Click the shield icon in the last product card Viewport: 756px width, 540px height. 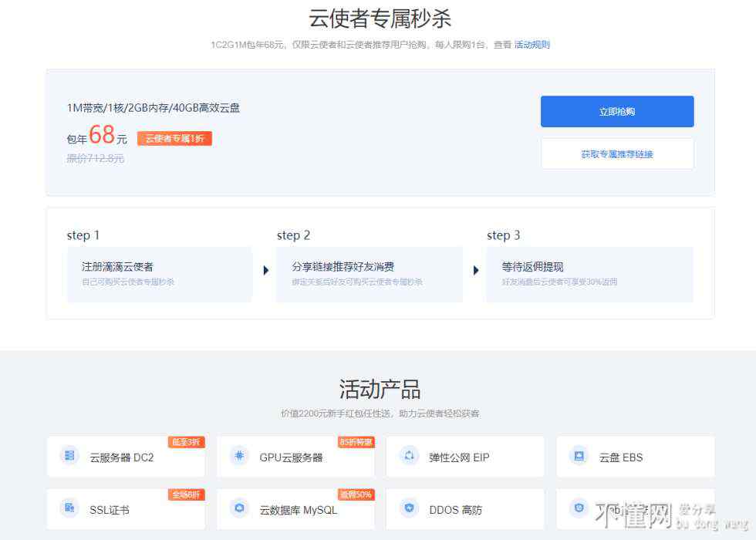(579, 508)
